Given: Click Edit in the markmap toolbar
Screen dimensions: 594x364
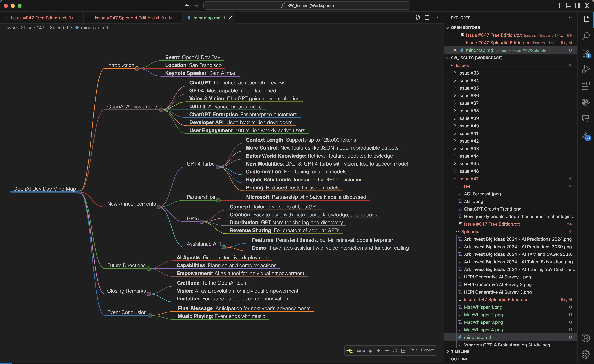Looking at the screenshot, I should [x=413, y=350].
